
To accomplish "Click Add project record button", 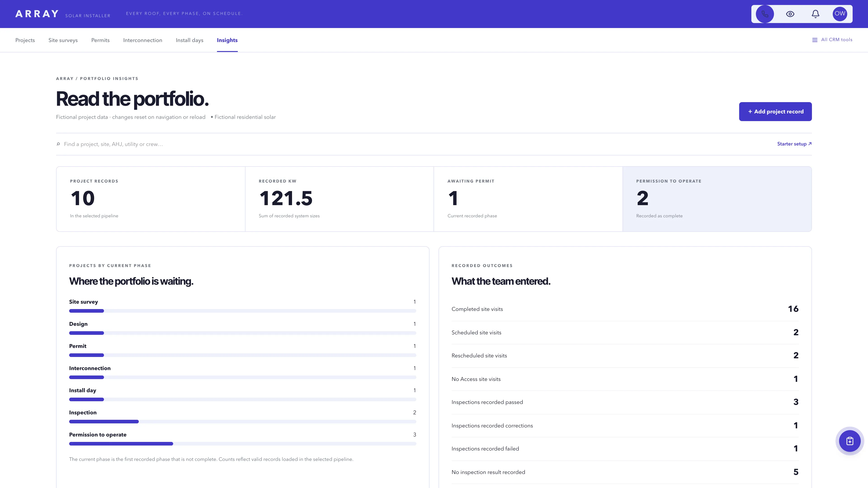I will [x=775, y=111].
